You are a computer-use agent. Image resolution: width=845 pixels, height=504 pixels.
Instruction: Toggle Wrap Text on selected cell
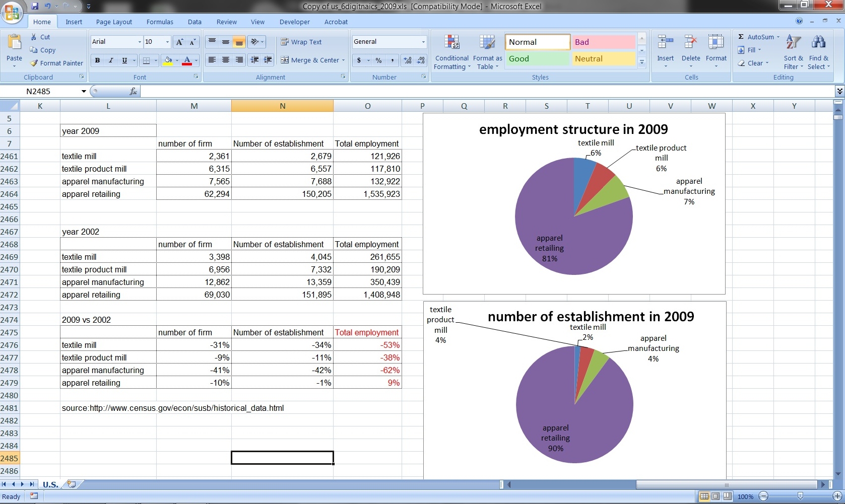301,42
